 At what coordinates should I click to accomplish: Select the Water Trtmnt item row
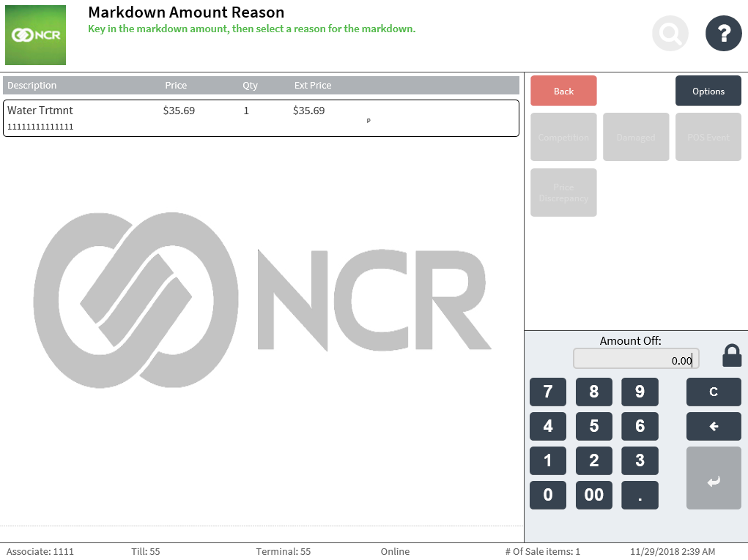pos(261,118)
